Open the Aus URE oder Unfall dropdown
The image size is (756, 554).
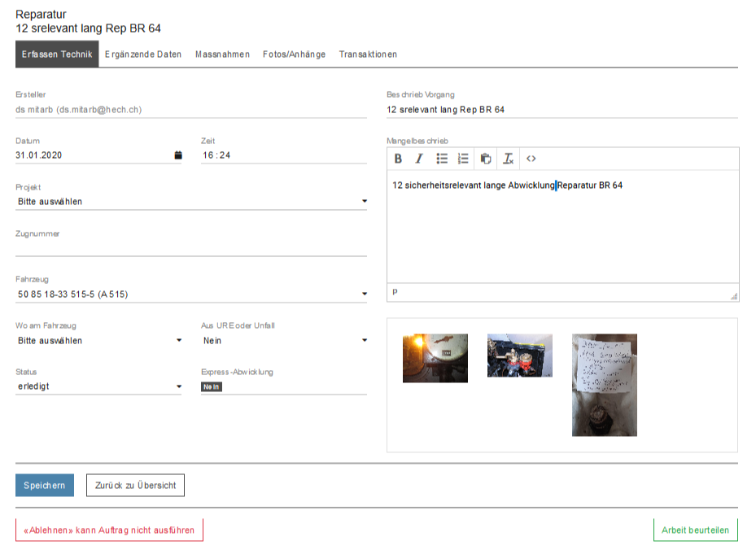(x=284, y=341)
